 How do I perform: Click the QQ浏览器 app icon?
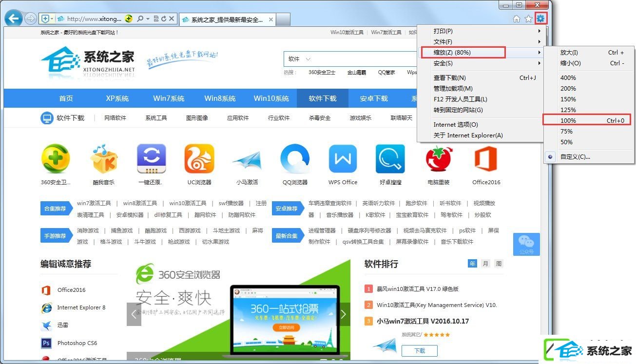(295, 159)
